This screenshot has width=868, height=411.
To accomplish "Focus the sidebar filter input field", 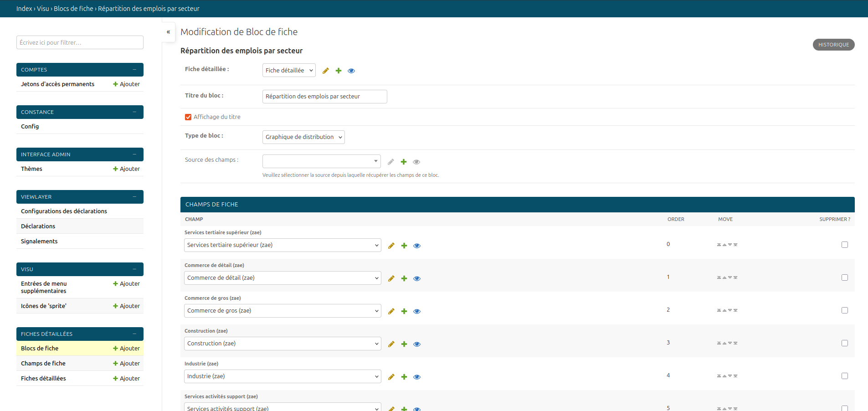I will [x=80, y=42].
